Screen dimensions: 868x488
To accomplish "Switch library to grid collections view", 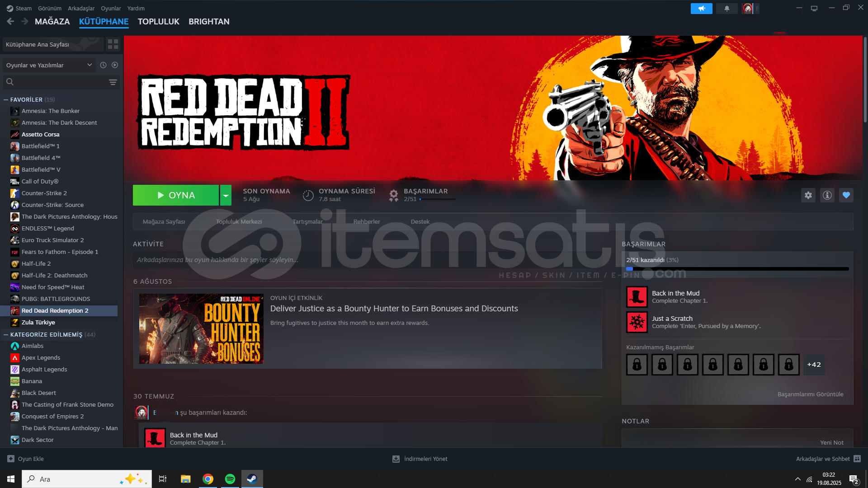I will coord(113,44).
